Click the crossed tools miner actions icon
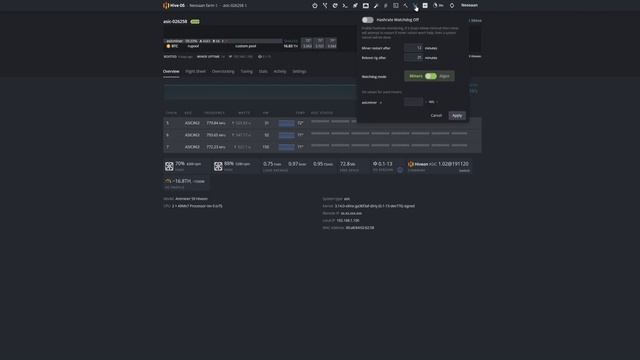 325,6
